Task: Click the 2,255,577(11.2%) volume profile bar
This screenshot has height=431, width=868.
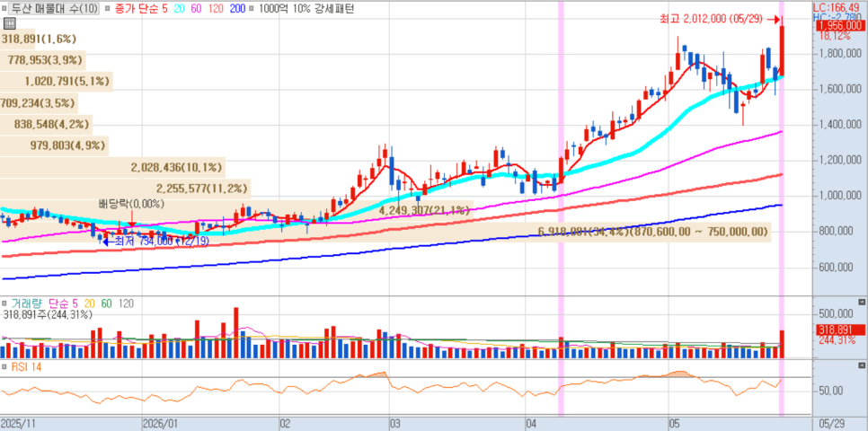Action: [x=125, y=188]
